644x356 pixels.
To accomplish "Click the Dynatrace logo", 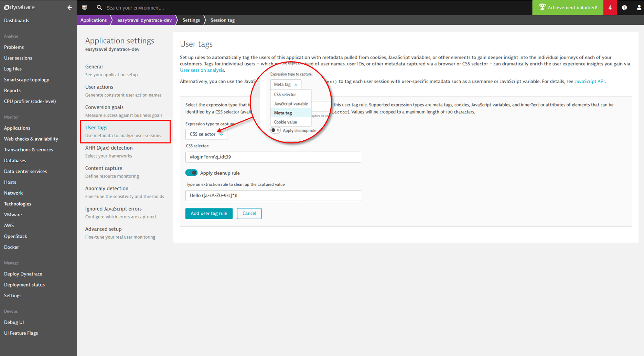I will pyautogui.click(x=19, y=7).
